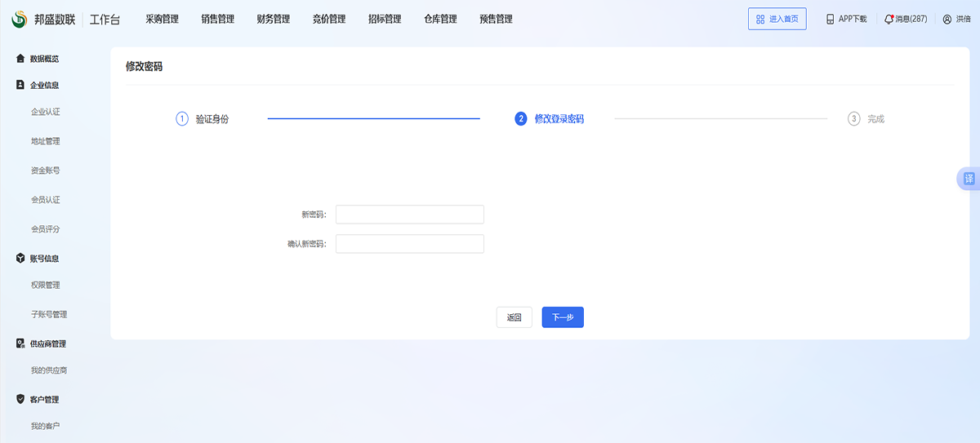The image size is (980, 443).
Task: Open 我的供应商 in the sidebar
Action: tap(49, 370)
